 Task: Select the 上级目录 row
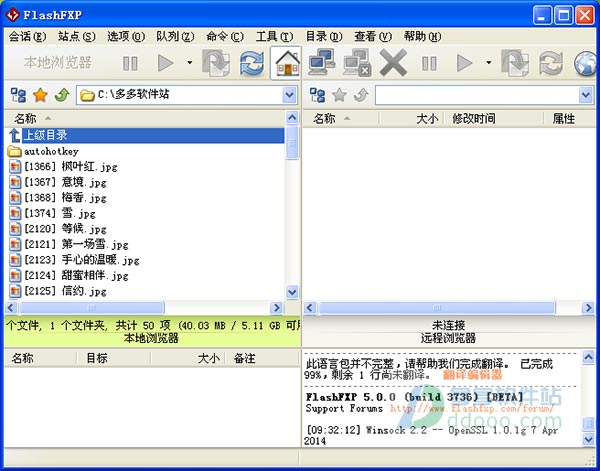pyautogui.click(x=145, y=135)
